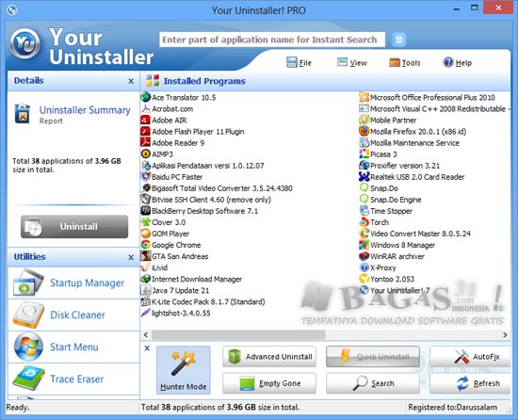This screenshot has height=420, width=518.
Task: Select K-Lite Codec Pack 8.1.7 entry
Action: tap(203, 301)
